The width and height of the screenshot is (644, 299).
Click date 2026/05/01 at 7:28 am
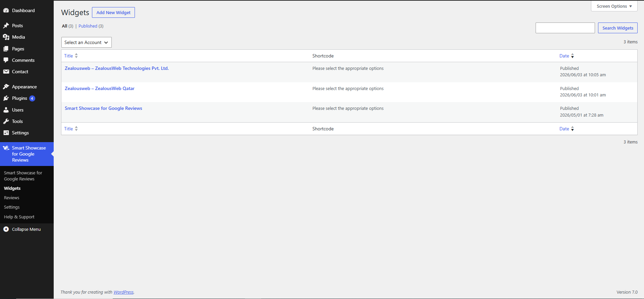tap(582, 115)
